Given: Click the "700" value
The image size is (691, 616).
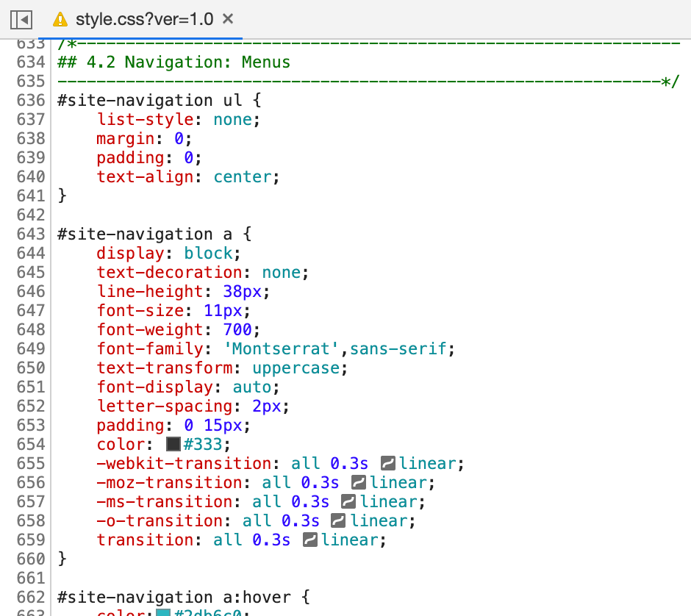Looking at the screenshot, I should point(237,329).
